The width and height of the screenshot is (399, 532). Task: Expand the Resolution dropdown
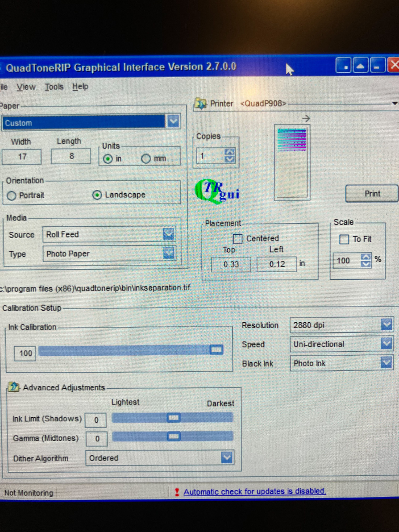[386, 325]
